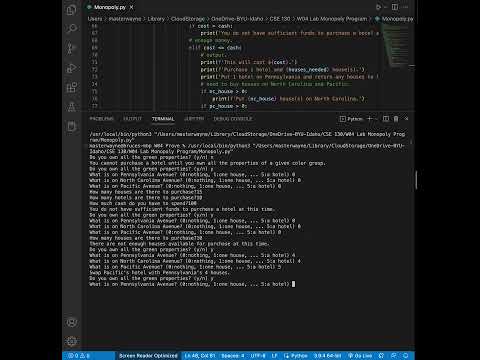Viewport: 480px width, 360px height.
Task: Split the editor to the right
Action: pos(395,7)
